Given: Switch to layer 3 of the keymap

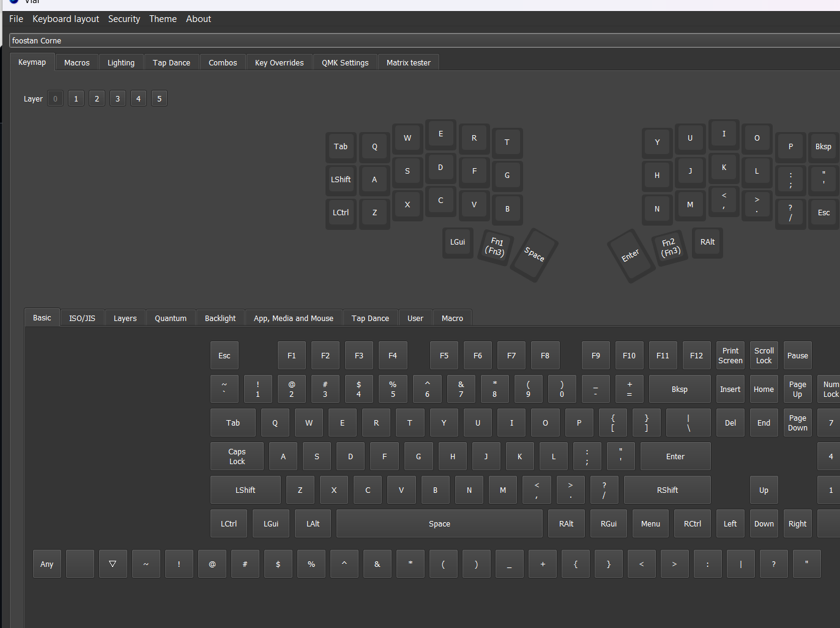Looking at the screenshot, I should pyautogui.click(x=117, y=98).
